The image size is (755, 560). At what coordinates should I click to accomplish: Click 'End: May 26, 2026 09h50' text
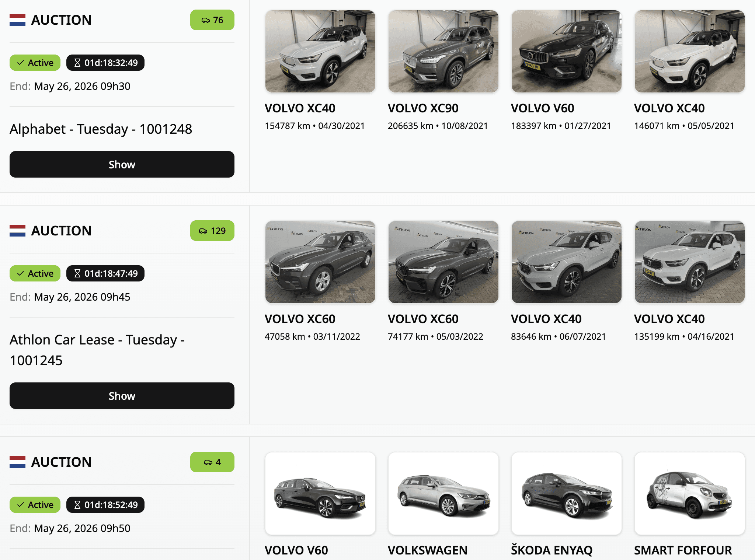click(70, 528)
